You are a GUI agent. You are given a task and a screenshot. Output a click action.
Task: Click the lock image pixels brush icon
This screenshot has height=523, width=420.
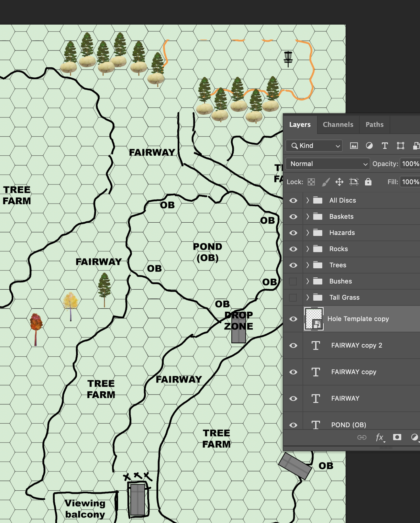point(326,182)
